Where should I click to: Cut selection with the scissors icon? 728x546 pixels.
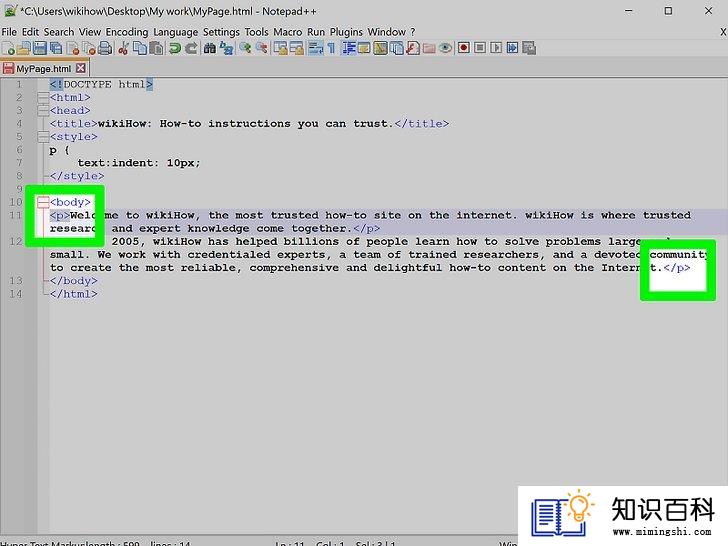click(x=124, y=48)
